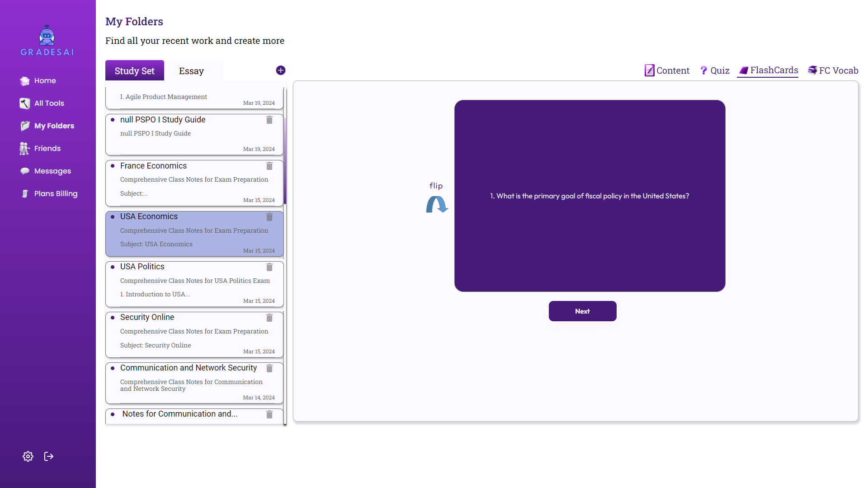Open the FC Vocab tab

coord(833,70)
